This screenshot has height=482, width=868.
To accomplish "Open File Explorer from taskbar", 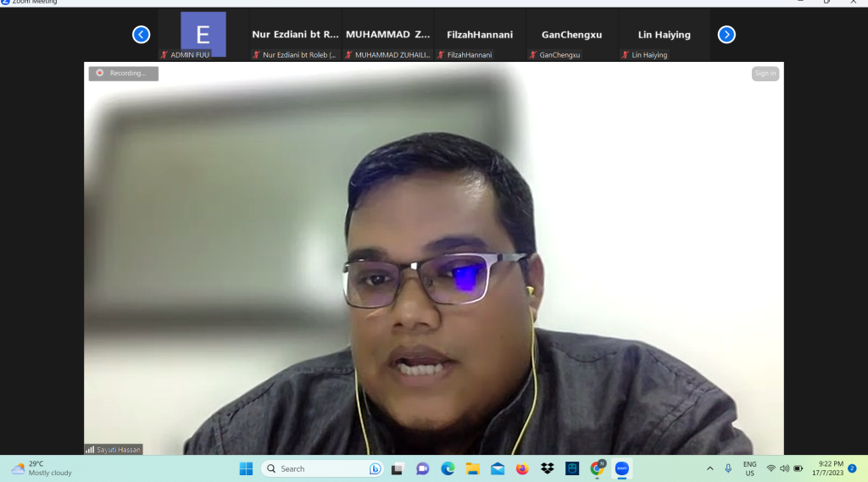I will pyautogui.click(x=472, y=468).
